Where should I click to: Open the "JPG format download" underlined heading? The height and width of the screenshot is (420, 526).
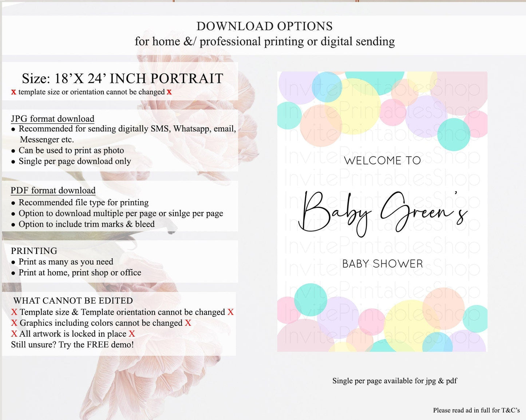tap(53, 119)
